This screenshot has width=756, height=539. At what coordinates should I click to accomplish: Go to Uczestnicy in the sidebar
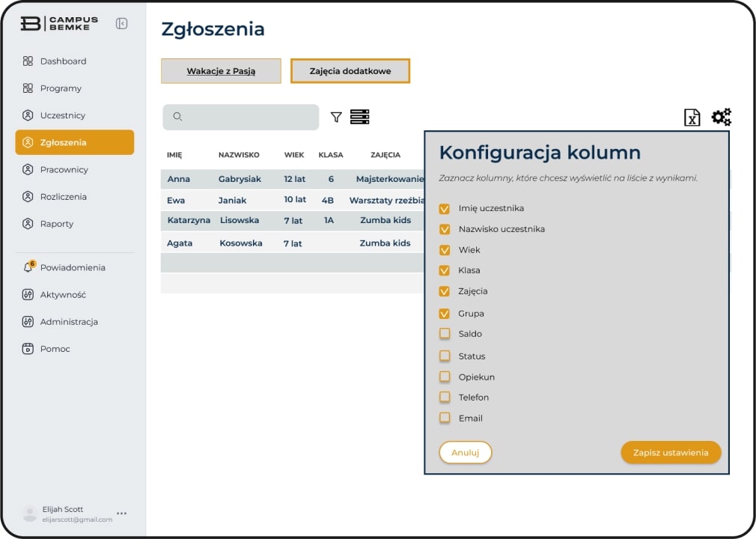coord(63,115)
